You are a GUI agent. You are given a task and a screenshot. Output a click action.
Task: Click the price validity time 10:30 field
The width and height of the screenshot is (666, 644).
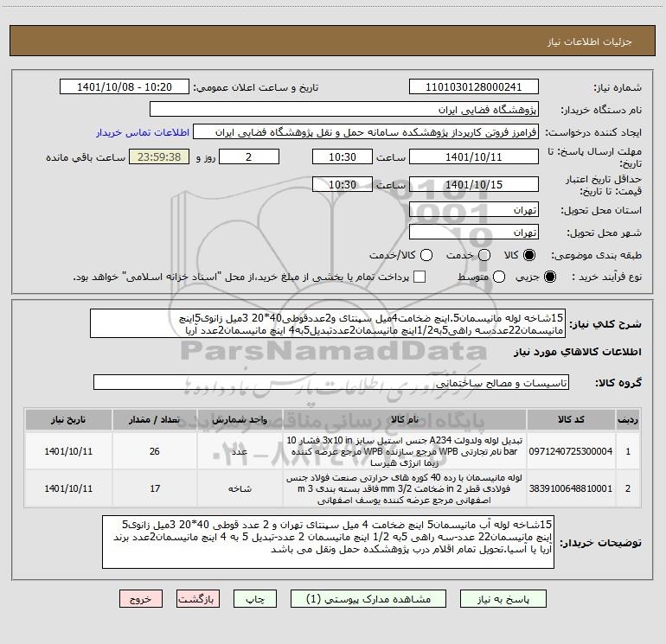pyautogui.click(x=343, y=184)
